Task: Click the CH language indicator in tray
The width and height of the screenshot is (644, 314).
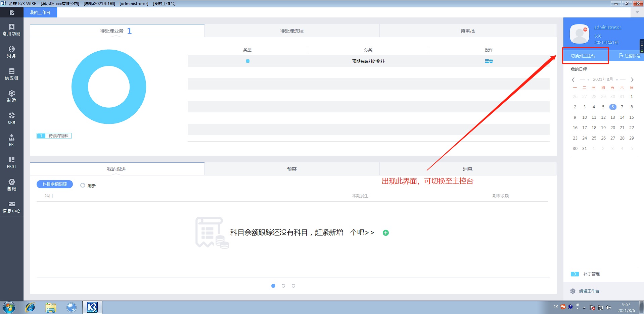Action: [556, 307]
